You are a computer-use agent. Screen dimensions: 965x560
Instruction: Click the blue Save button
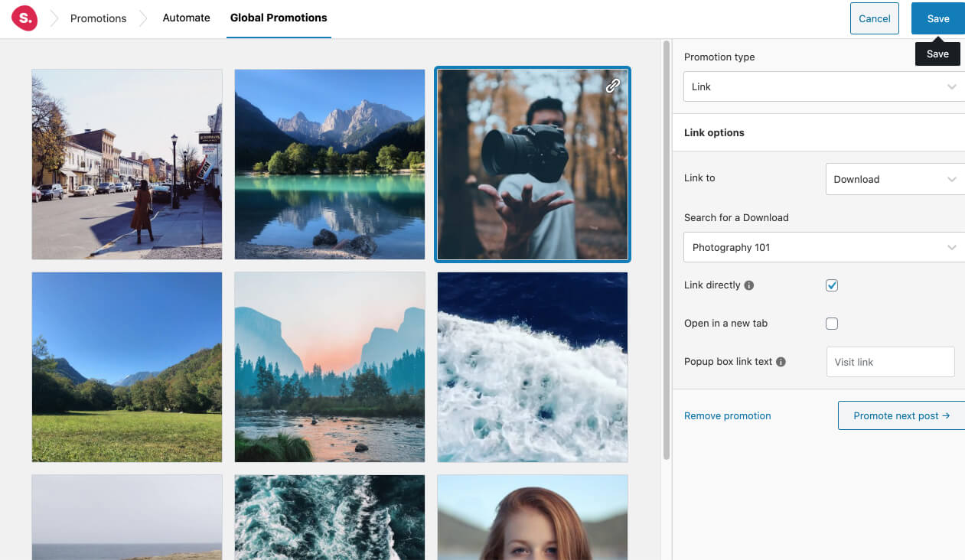(938, 18)
